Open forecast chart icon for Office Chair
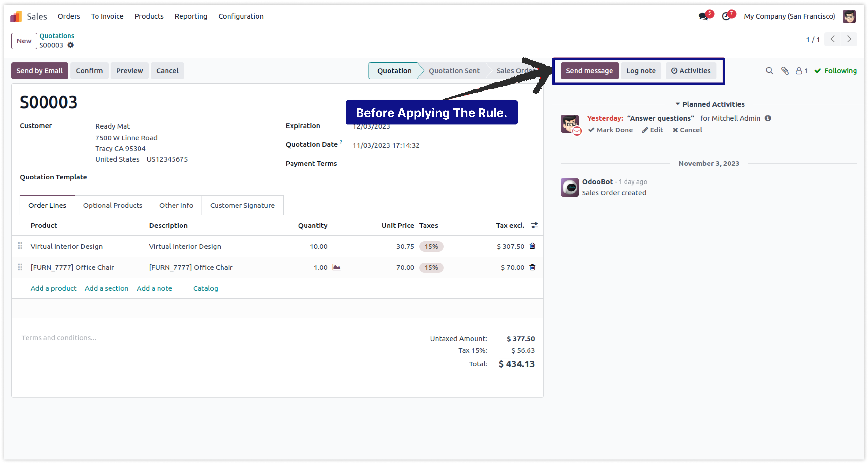 [336, 267]
